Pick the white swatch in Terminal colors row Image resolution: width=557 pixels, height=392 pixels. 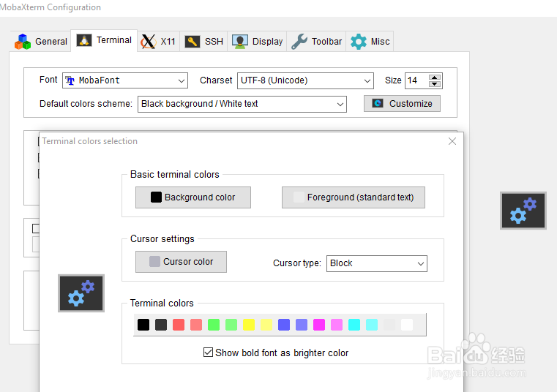click(x=407, y=325)
